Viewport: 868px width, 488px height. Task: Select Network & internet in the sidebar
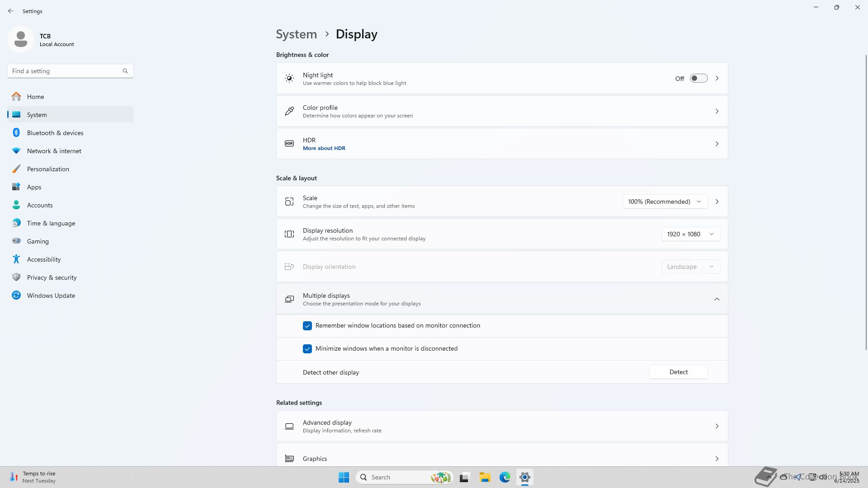[54, 151]
